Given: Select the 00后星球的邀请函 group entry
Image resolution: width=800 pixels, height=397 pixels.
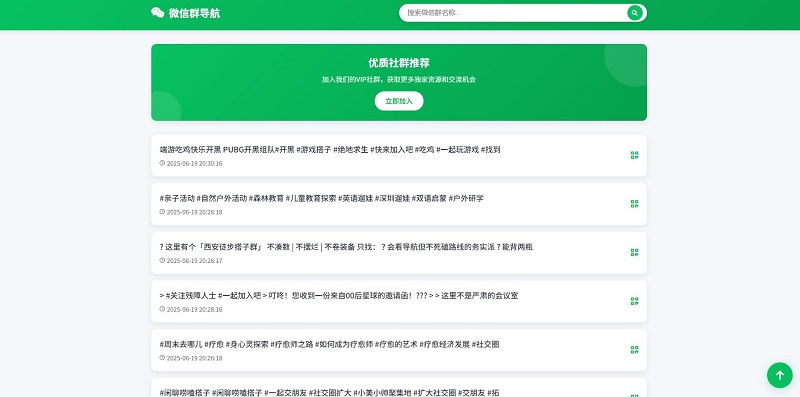Looking at the screenshot, I should click(x=339, y=295).
